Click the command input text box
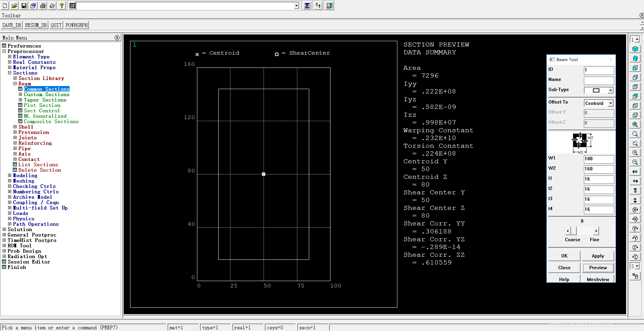644x331 pixels. coord(185,5)
